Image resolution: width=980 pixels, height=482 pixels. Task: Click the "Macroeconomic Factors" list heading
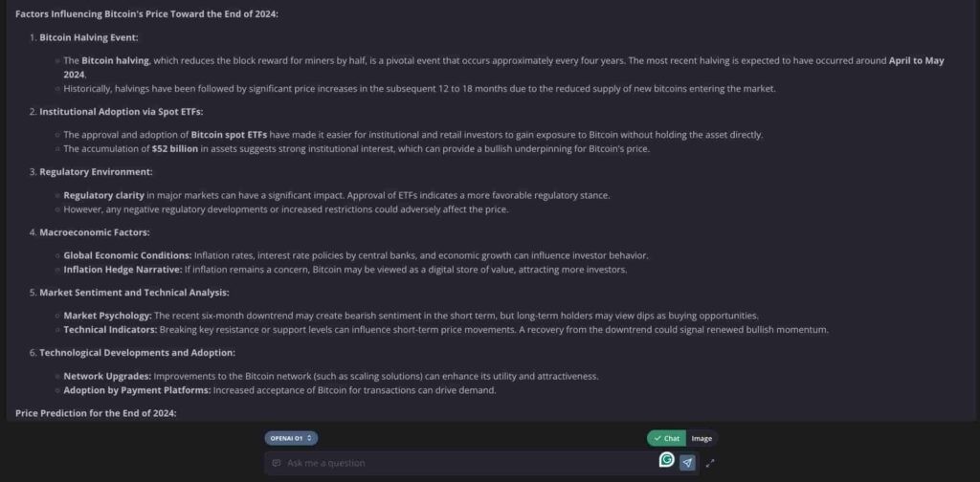[94, 232]
